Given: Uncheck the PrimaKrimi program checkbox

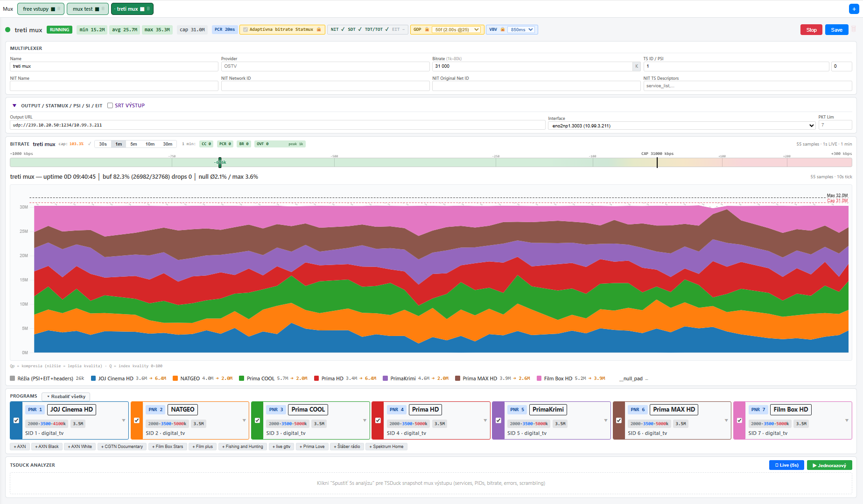Looking at the screenshot, I should click(498, 420).
